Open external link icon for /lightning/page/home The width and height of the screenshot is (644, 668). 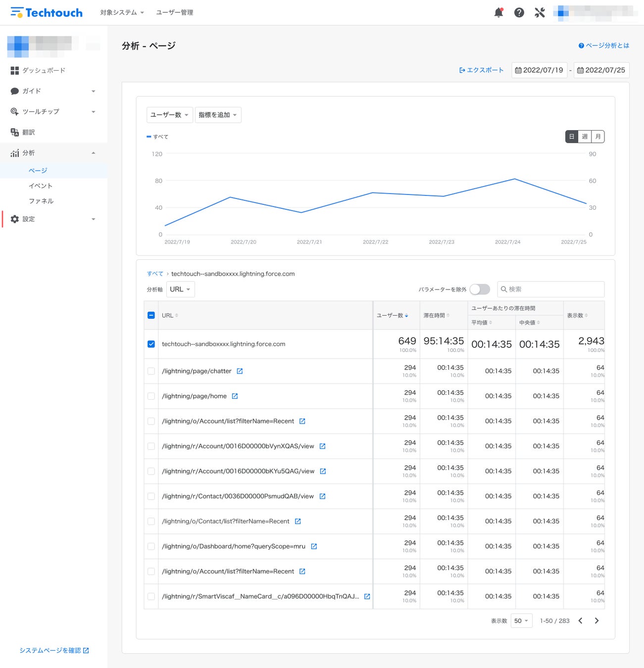[x=235, y=396]
